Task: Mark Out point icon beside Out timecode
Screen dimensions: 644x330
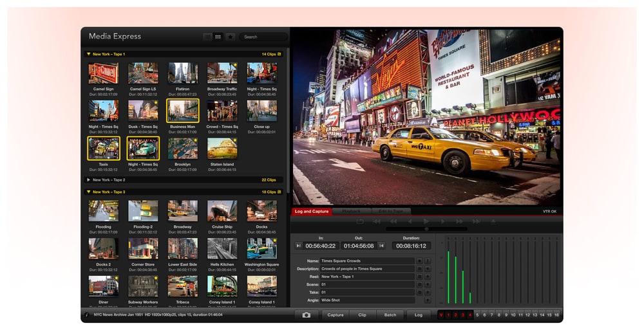Action: pos(381,246)
